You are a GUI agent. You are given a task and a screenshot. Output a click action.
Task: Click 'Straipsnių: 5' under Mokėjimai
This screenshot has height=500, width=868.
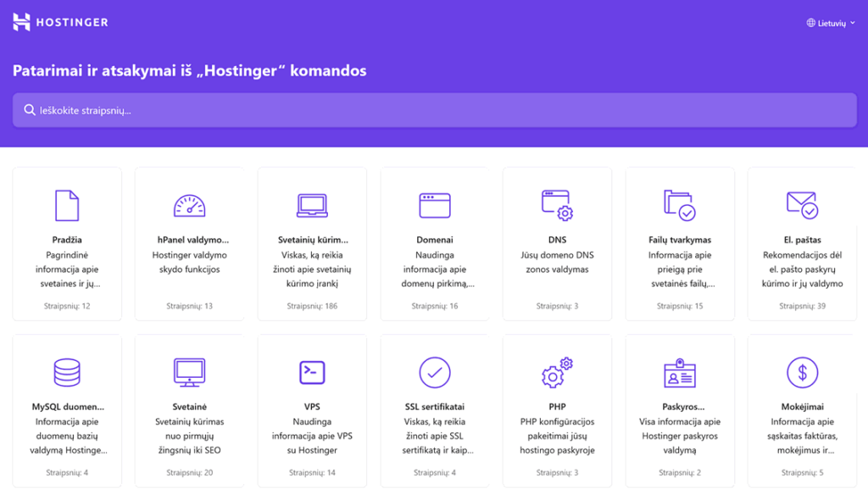pyautogui.click(x=802, y=472)
